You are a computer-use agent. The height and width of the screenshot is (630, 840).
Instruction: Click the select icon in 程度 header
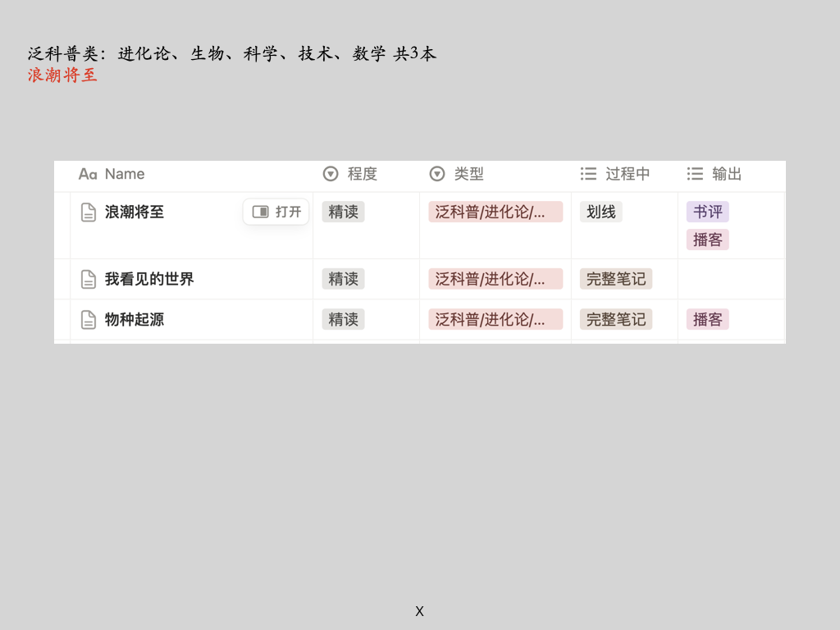point(331,174)
